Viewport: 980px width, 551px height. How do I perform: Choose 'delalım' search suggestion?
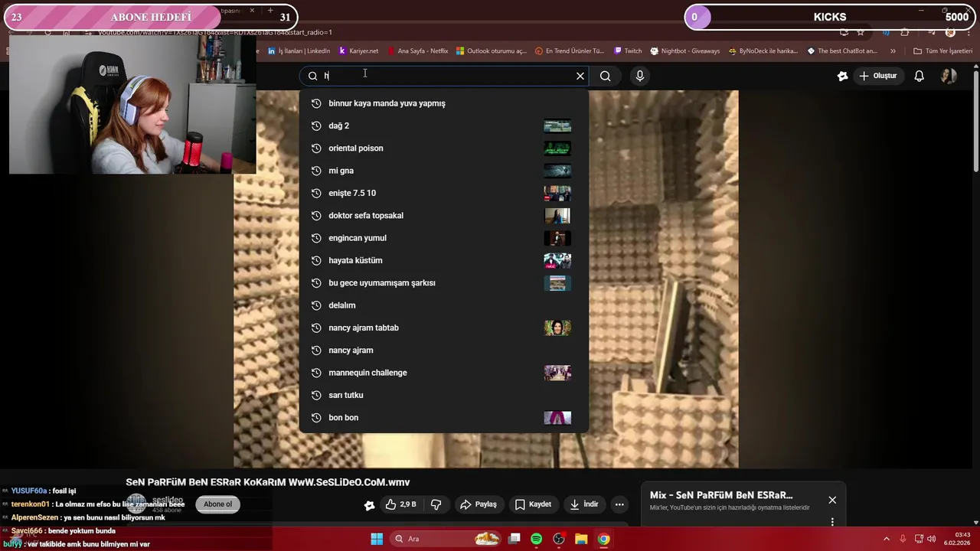(x=444, y=305)
